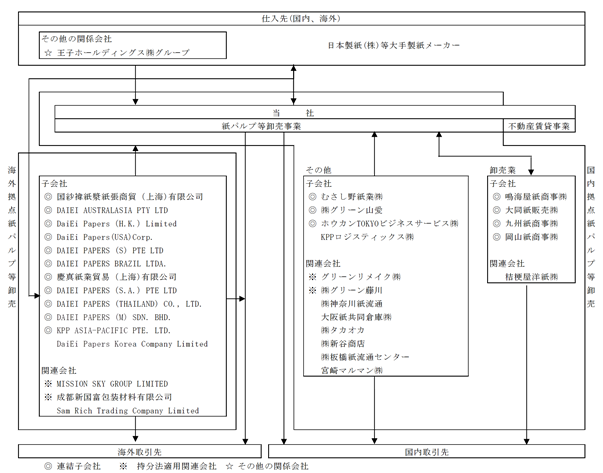Click the 国内取引先 box label
Image resolution: width=603 pixels, height=473 pixels.
[x=426, y=452]
